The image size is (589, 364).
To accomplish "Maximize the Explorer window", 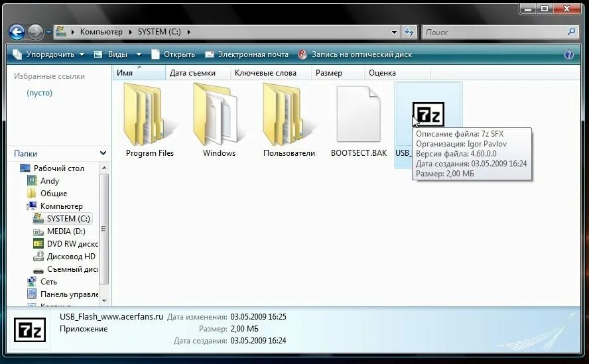I will coord(545,9).
